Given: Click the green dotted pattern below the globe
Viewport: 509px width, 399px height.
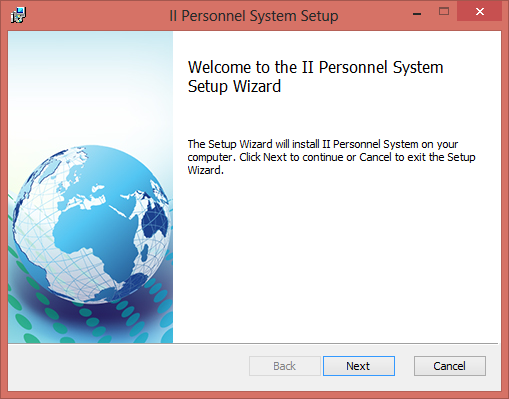Looking at the screenshot, I should [90, 325].
